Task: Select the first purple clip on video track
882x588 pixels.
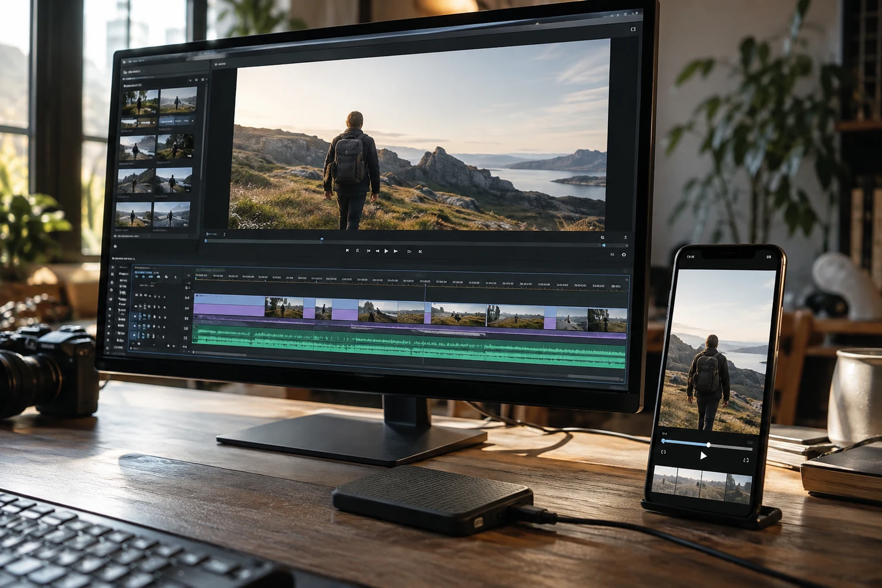Action: click(x=229, y=306)
